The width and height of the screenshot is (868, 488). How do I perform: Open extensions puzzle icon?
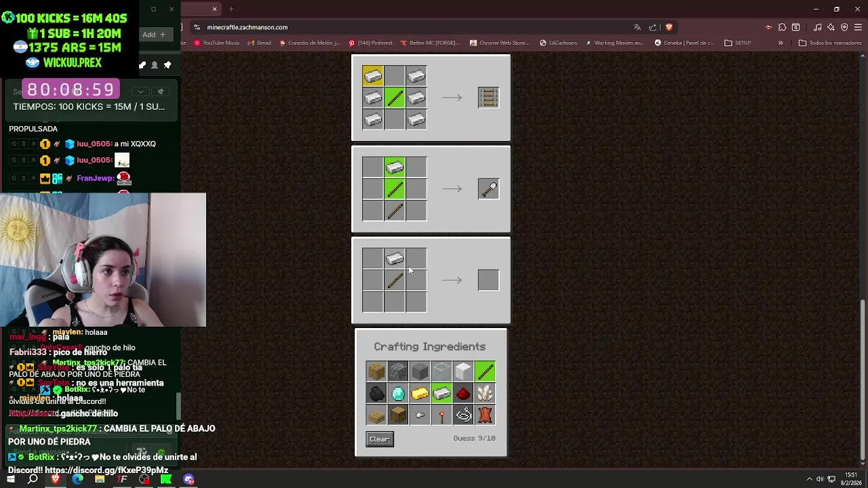pyautogui.click(x=782, y=27)
